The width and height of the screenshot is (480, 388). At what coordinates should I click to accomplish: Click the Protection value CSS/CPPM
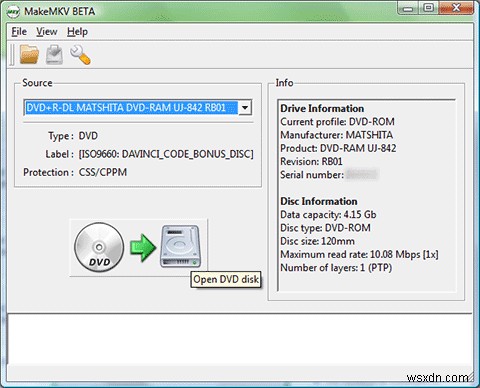(x=103, y=172)
